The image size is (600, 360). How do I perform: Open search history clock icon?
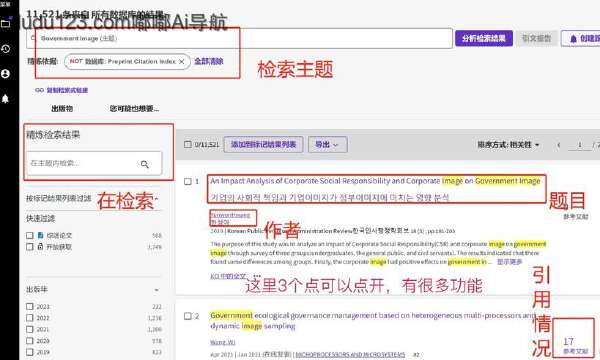click(5, 49)
